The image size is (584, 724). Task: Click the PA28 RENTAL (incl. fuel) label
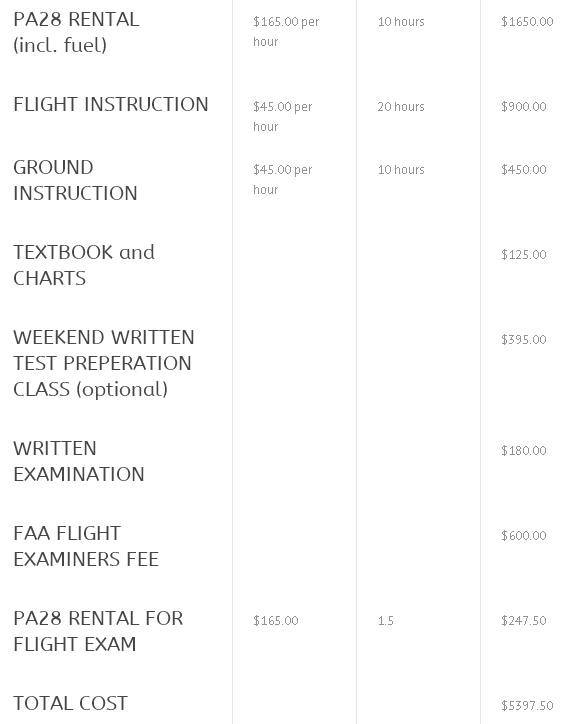(x=76, y=32)
